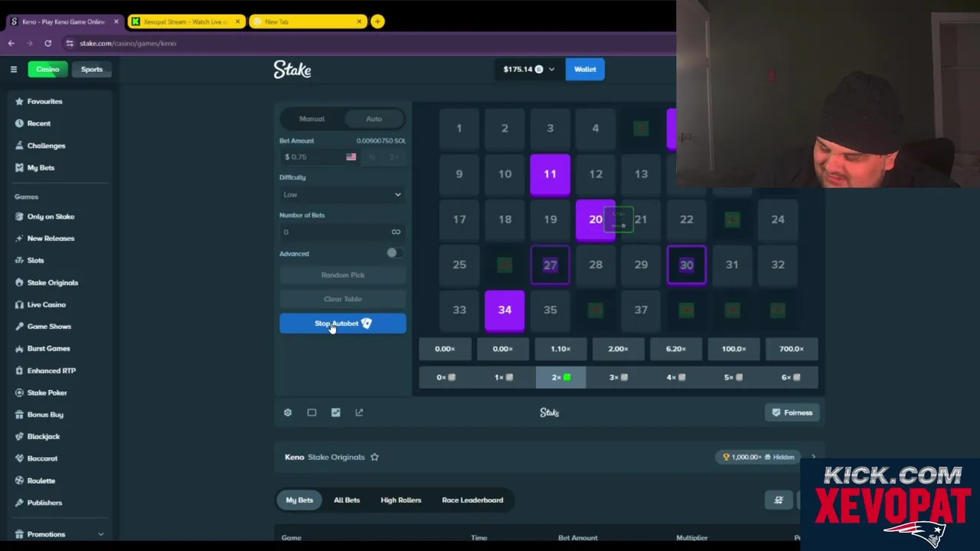Select Keno tile number 11
Screen dimensions: 980x551
point(550,174)
